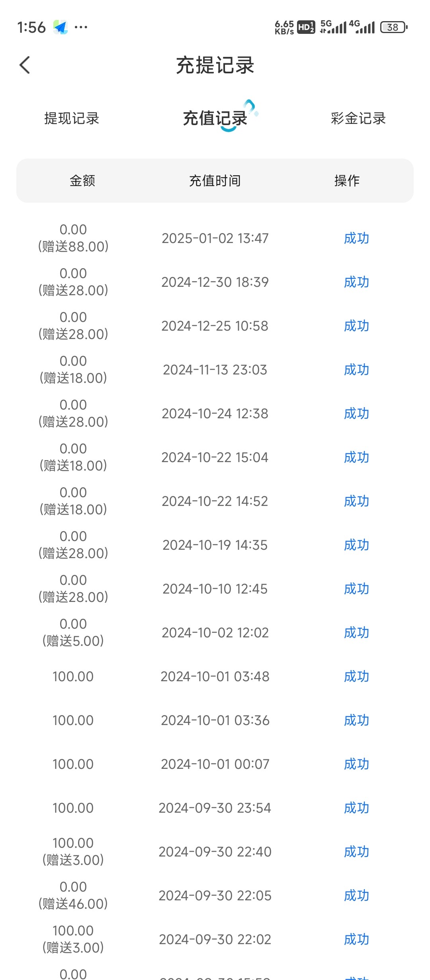Tap the 4G signal strength icon

pyautogui.click(x=362, y=27)
